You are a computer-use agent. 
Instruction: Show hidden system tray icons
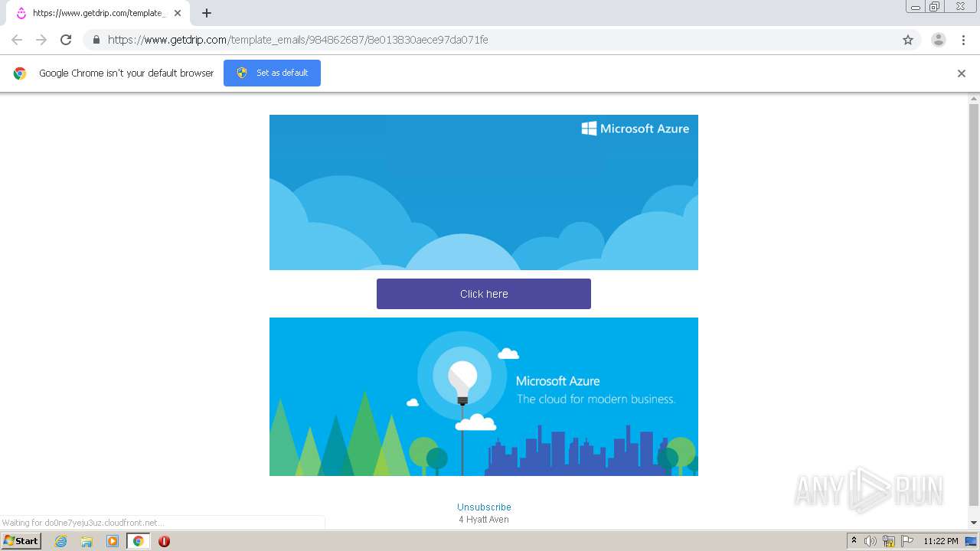click(x=854, y=541)
